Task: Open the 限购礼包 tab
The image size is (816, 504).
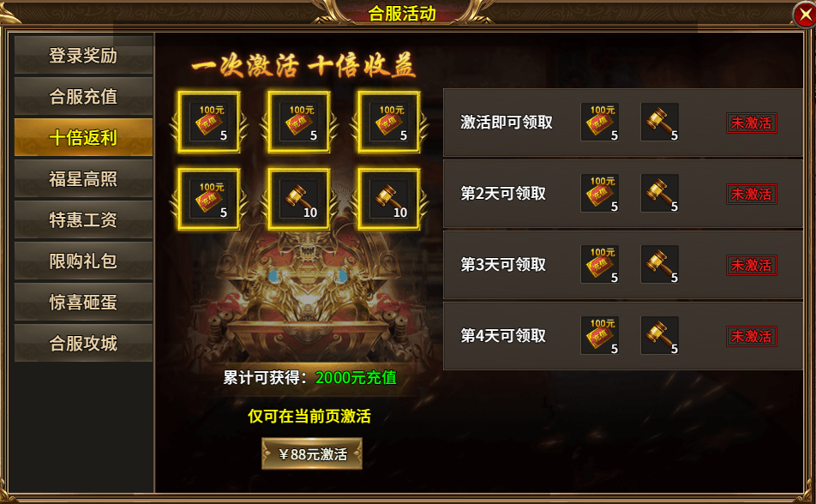Action: tap(83, 261)
